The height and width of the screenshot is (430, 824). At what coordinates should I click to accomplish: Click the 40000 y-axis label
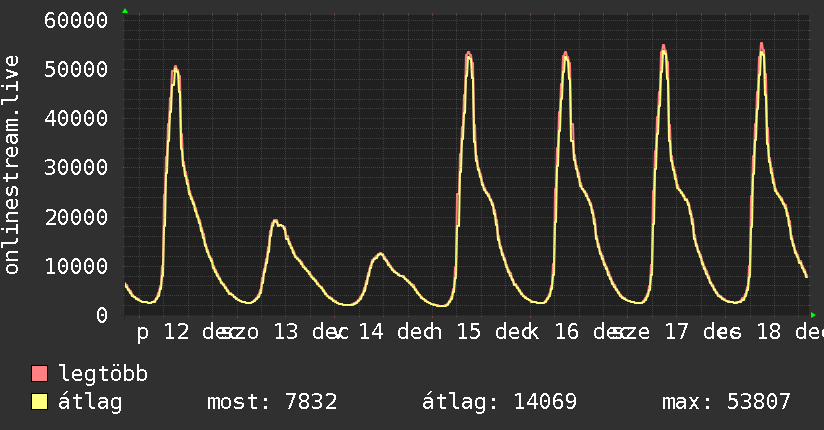point(76,118)
